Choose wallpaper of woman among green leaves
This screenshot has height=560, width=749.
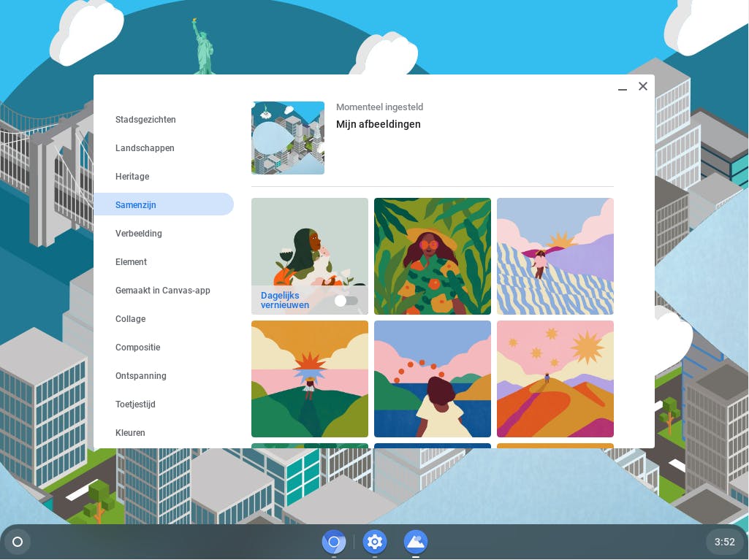[433, 256]
